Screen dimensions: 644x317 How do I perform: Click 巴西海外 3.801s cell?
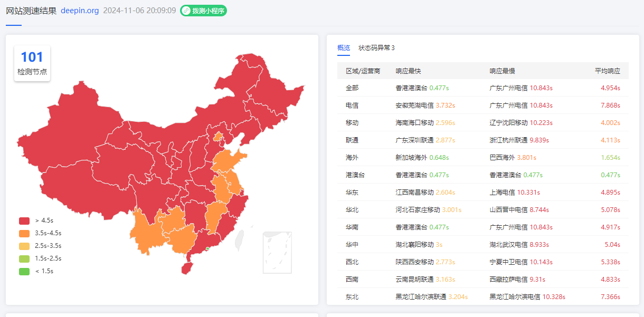tap(513, 158)
